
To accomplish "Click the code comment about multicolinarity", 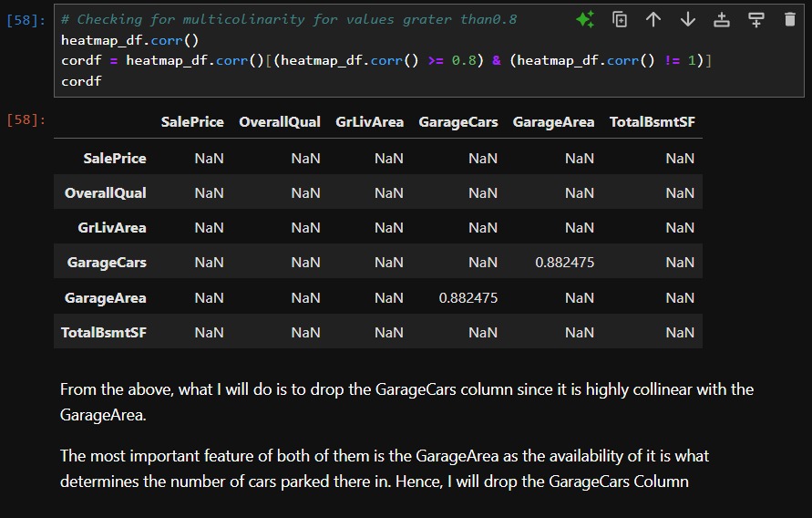I will (289, 20).
